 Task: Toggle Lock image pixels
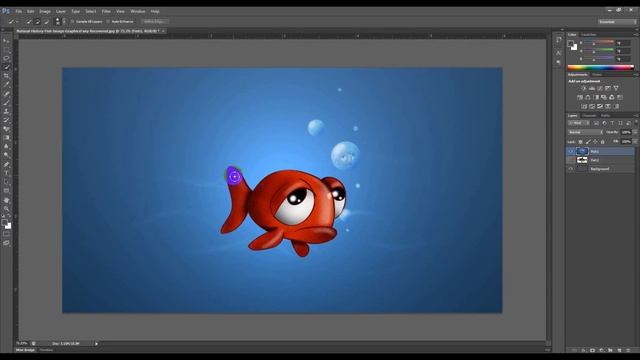pyautogui.click(x=588, y=142)
